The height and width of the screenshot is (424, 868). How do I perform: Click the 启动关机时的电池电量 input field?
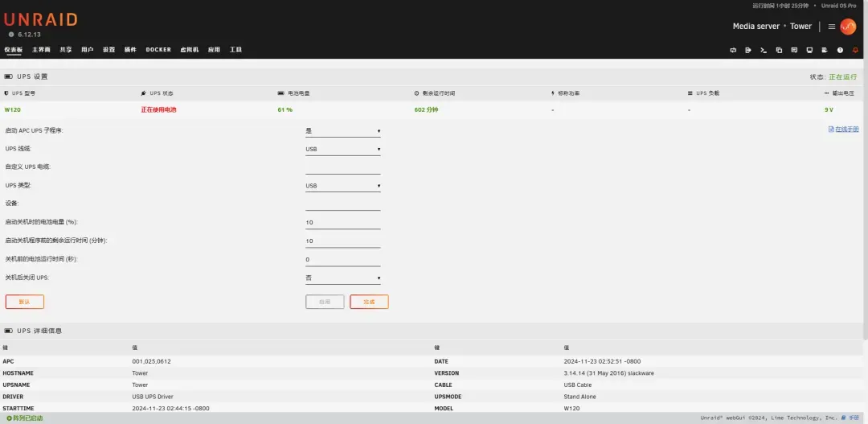(x=342, y=222)
